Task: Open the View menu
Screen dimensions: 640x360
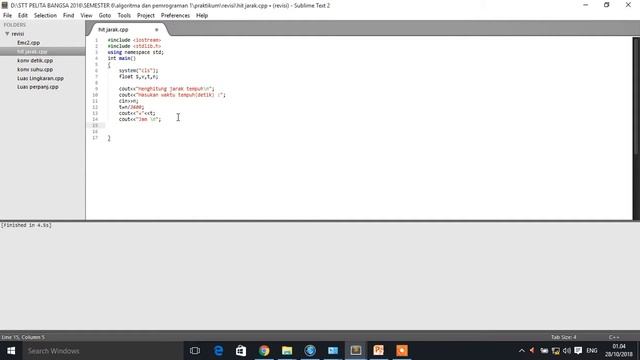Action: pos(87,16)
